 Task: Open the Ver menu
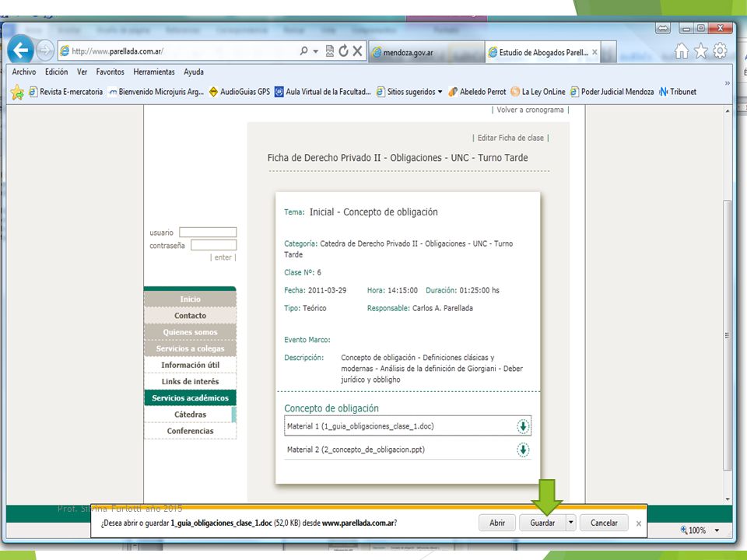tap(82, 72)
